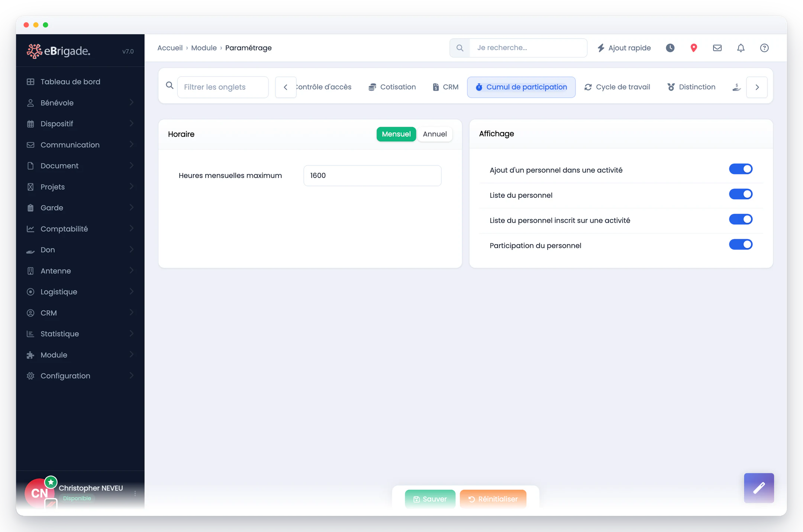Open the Contrôle d'accès tab

pos(324,87)
